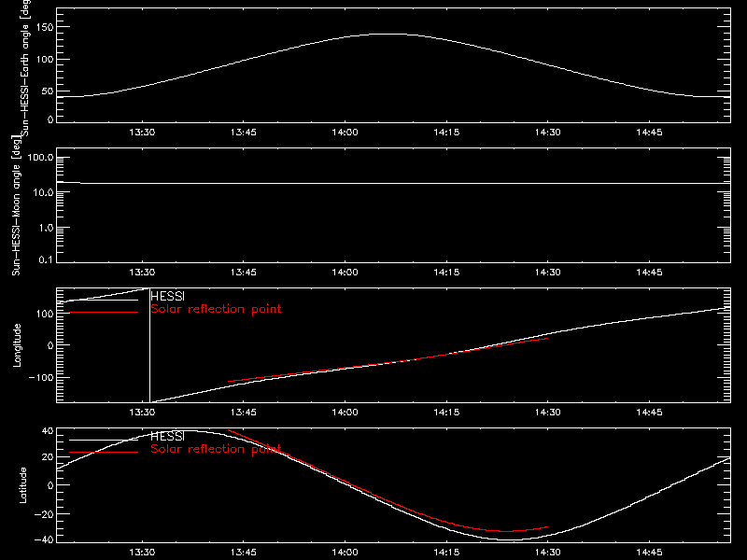747x560 pixels.
Task: Click the vertical longitude wrap line
Action: click(149, 345)
